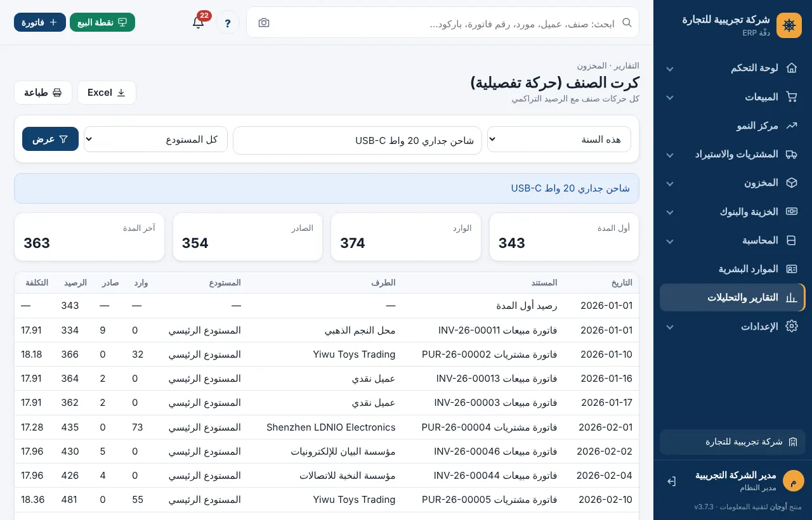Expand the لوحة التحكم menu chevron

(669, 68)
